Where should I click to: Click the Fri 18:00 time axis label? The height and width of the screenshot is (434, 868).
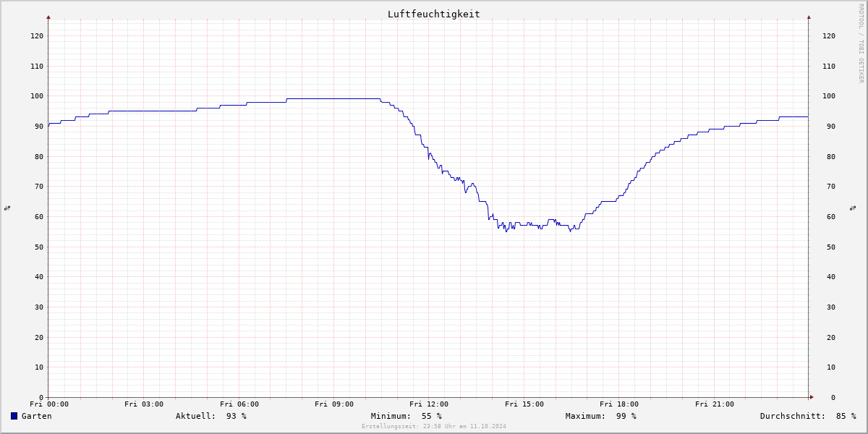click(x=619, y=404)
